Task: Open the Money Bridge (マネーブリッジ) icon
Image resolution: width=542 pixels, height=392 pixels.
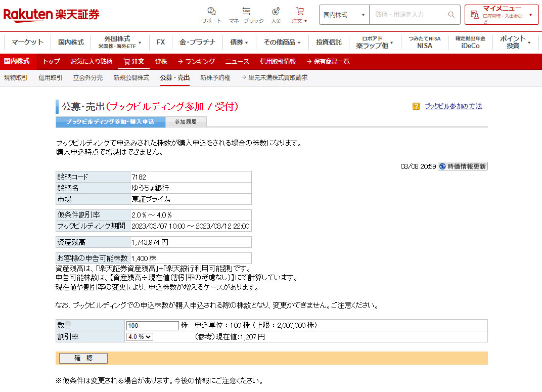Action: 246,12
